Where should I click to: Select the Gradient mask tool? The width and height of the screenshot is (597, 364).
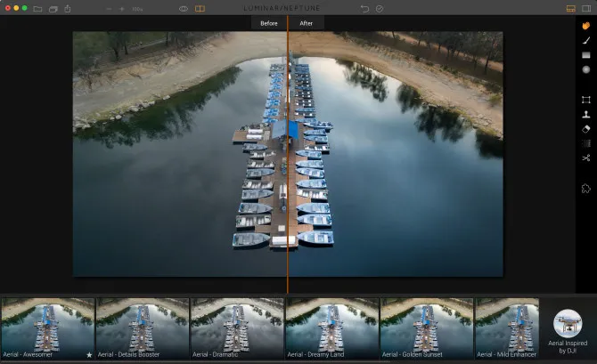(x=586, y=55)
